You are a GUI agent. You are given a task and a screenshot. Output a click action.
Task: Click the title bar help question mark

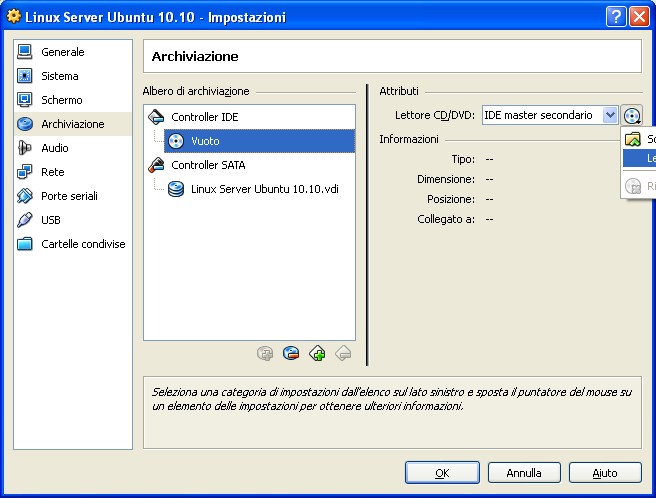(616, 17)
